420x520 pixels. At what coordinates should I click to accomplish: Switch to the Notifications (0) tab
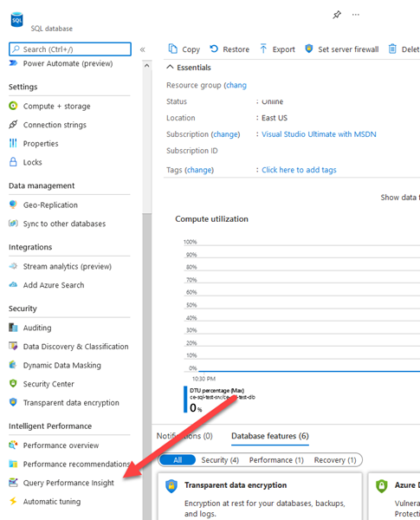(184, 436)
